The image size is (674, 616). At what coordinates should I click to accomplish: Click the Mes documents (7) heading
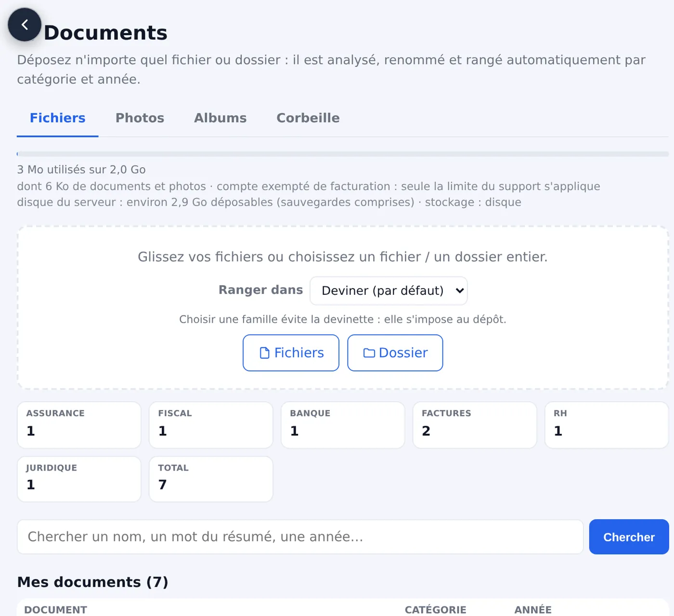click(92, 582)
